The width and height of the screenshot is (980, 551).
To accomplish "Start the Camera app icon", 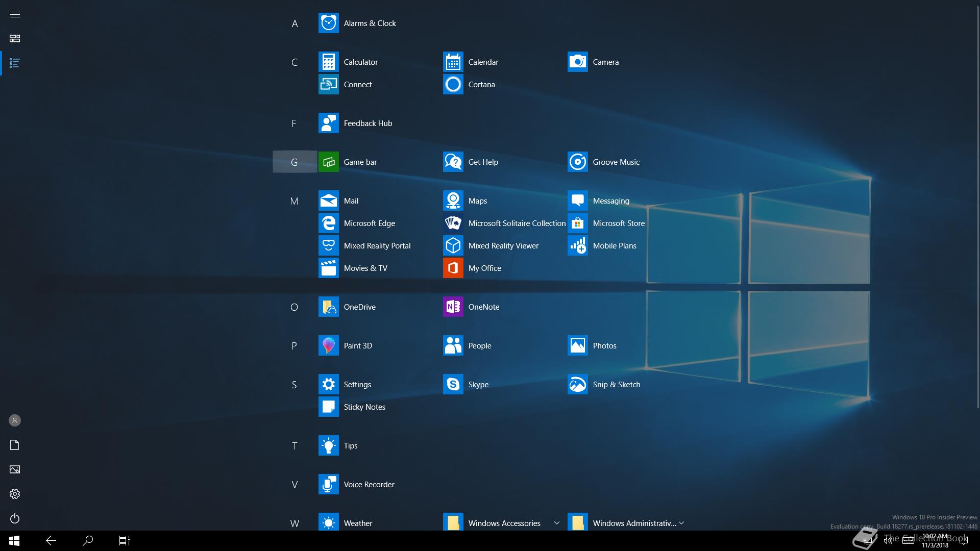I will pos(577,62).
